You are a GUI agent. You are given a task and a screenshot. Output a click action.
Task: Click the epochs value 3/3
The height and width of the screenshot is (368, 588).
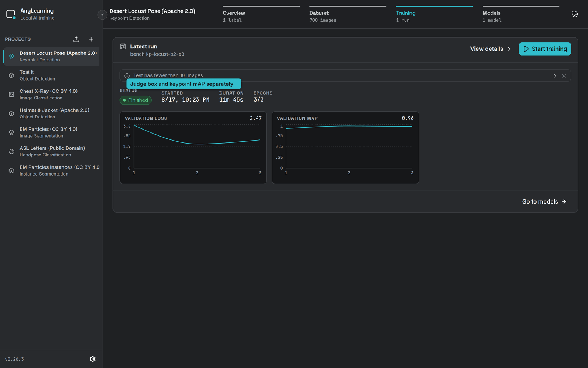click(x=259, y=100)
